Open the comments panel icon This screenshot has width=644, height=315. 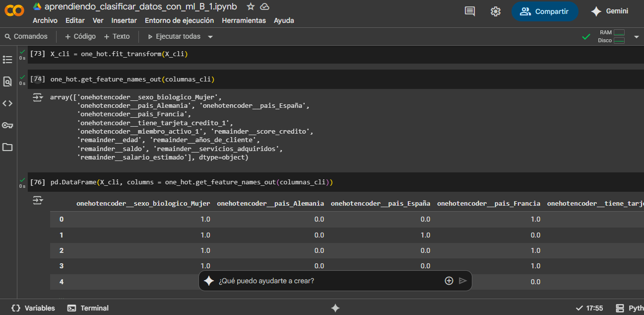(x=469, y=11)
